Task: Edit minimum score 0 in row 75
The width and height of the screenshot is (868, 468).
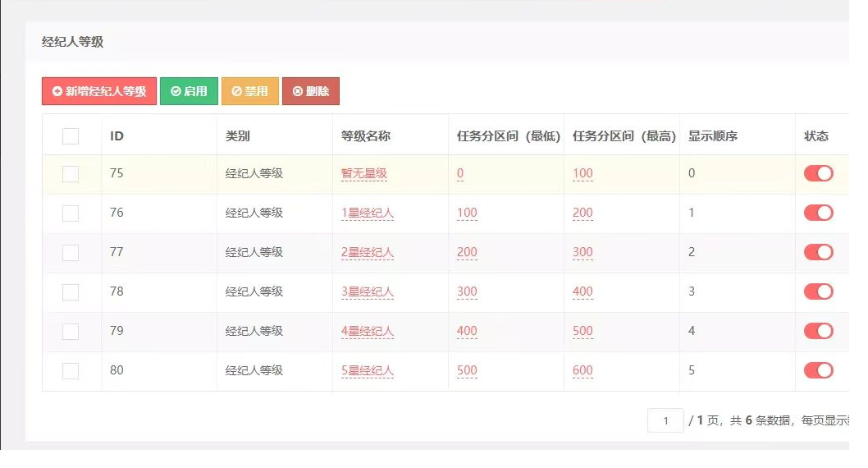Action: (x=460, y=173)
